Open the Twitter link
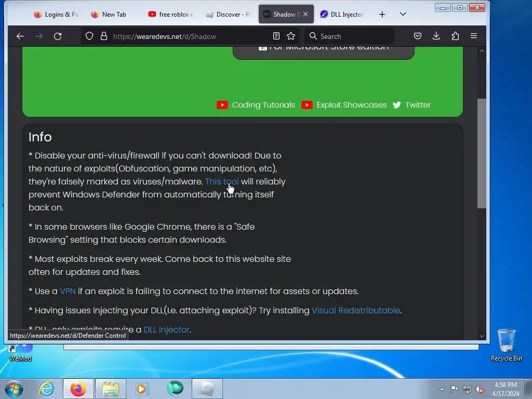 tap(411, 105)
